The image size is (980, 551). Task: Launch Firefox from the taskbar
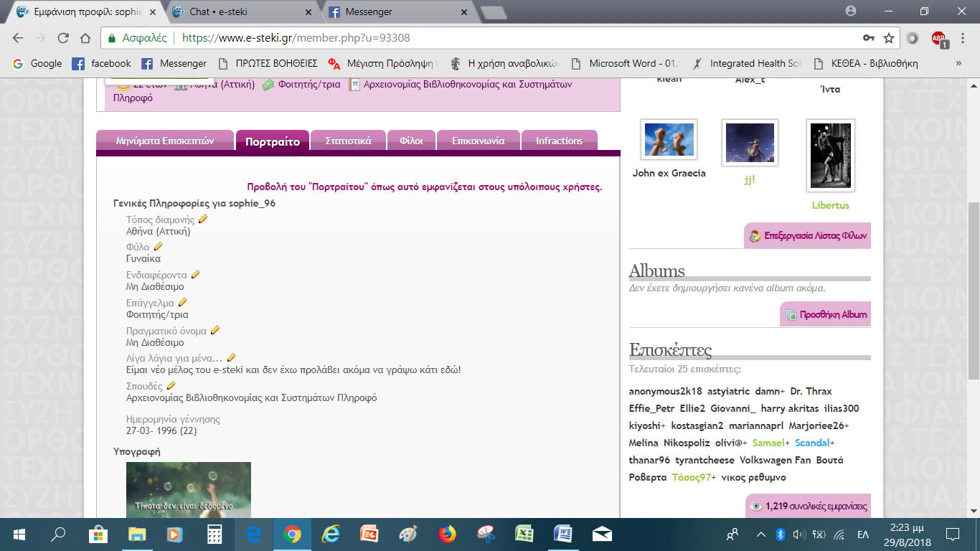446,534
